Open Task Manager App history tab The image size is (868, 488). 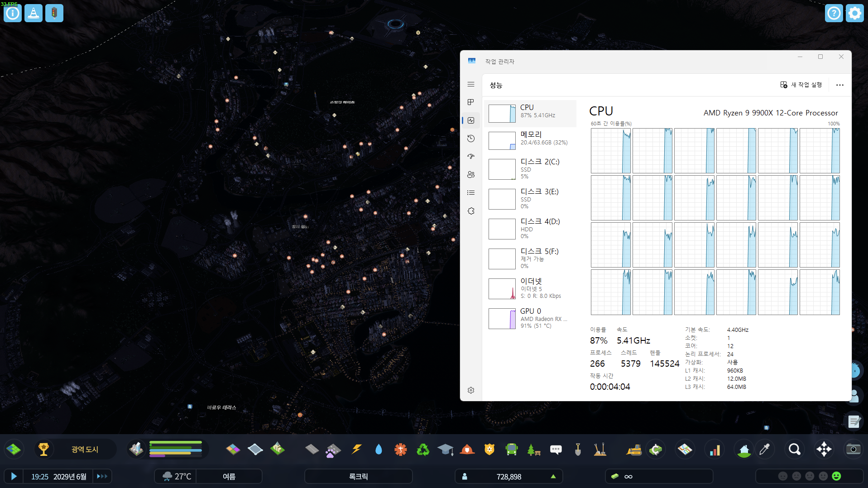pyautogui.click(x=471, y=139)
